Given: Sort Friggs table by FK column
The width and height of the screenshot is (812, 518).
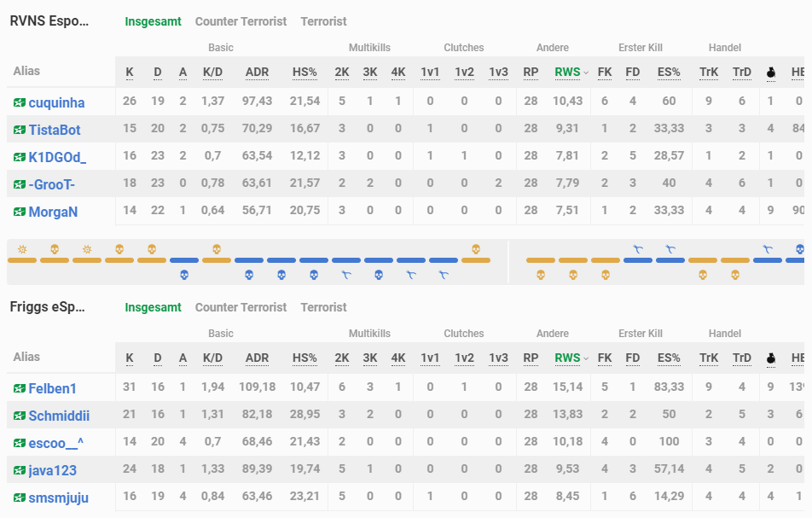Looking at the screenshot, I should point(605,358).
